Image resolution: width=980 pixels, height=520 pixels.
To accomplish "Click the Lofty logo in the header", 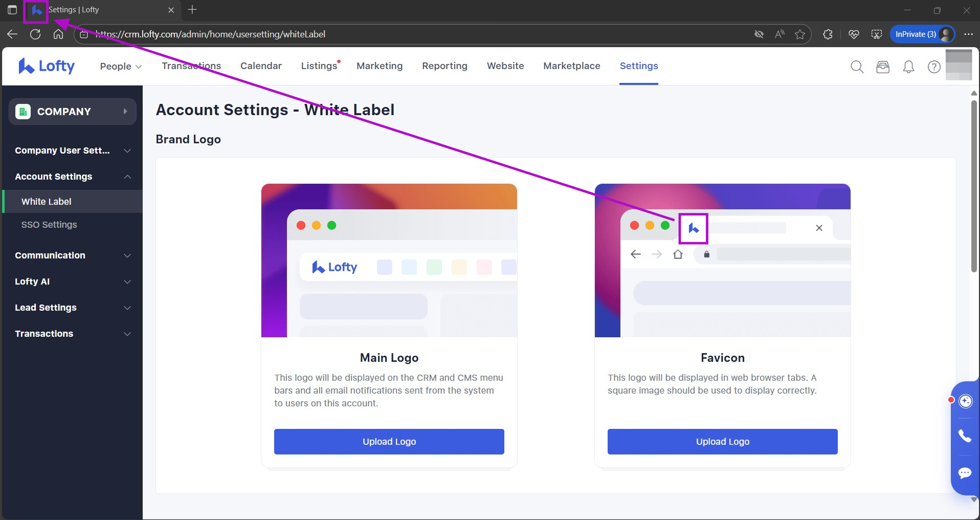I will pyautogui.click(x=47, y=66).
